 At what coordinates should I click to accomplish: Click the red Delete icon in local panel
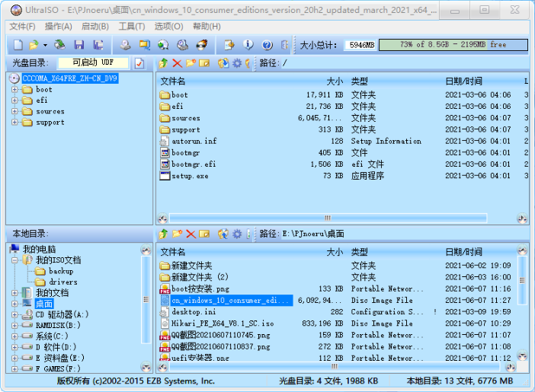tap(191, 234)
